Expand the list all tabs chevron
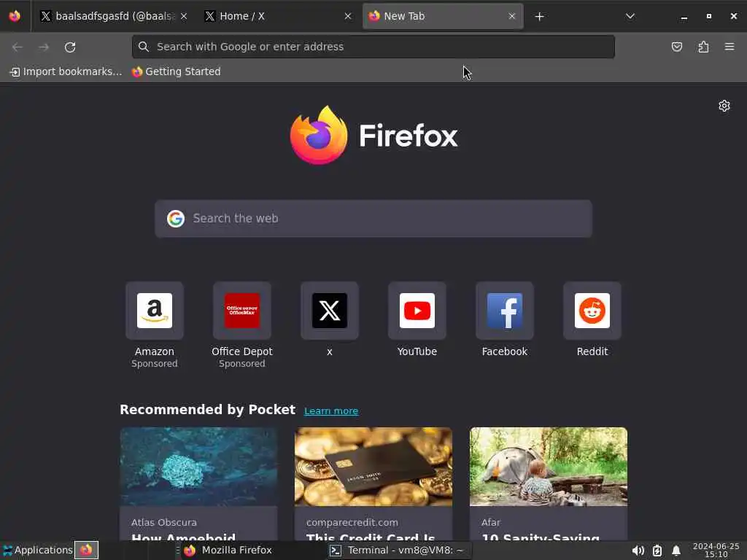 [x=630, y=16]
